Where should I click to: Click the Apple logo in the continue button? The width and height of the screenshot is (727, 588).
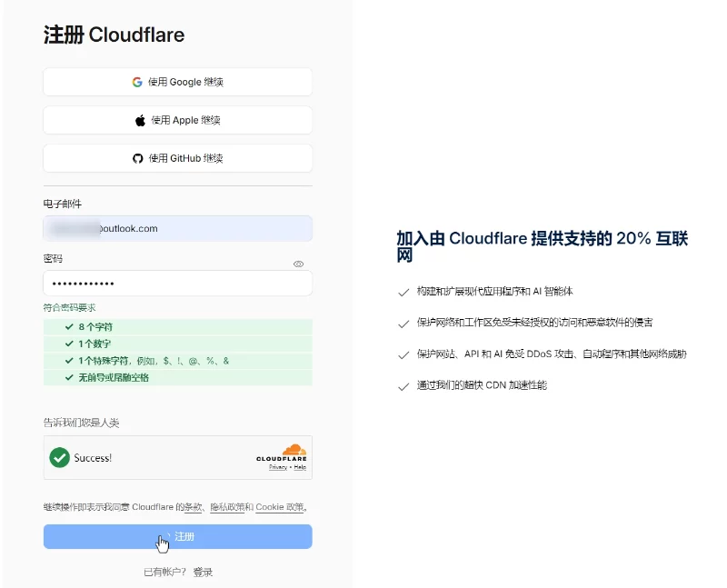[x=140, y=120]
